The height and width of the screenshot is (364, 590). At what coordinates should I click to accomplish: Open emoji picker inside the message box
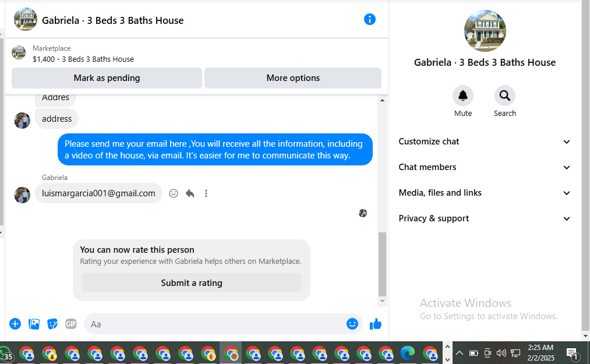click(x=352, y=324)
